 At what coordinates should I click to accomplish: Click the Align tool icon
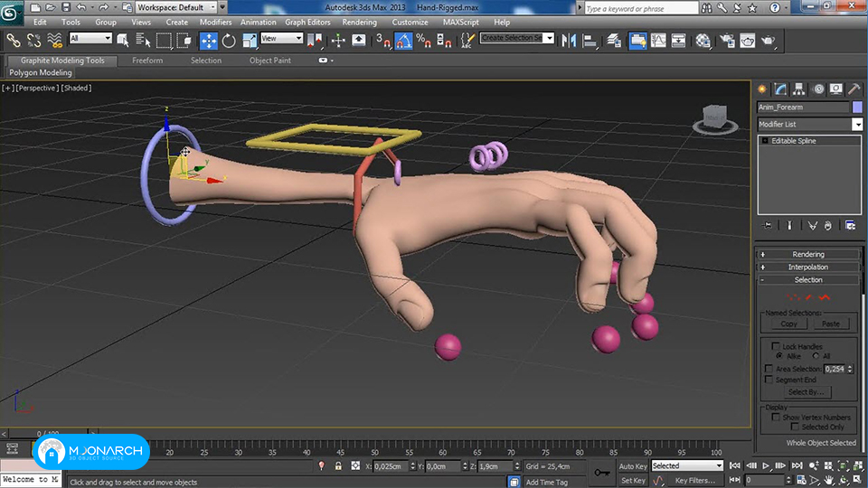[590, 41]
